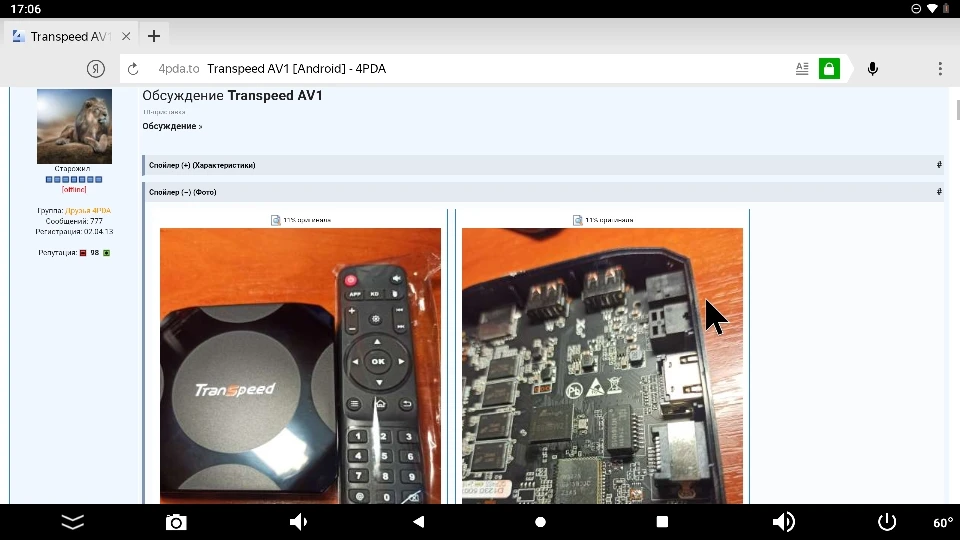Tap the Android back button
The width and height of the screenshot is (960, 540).
(419, 522)
